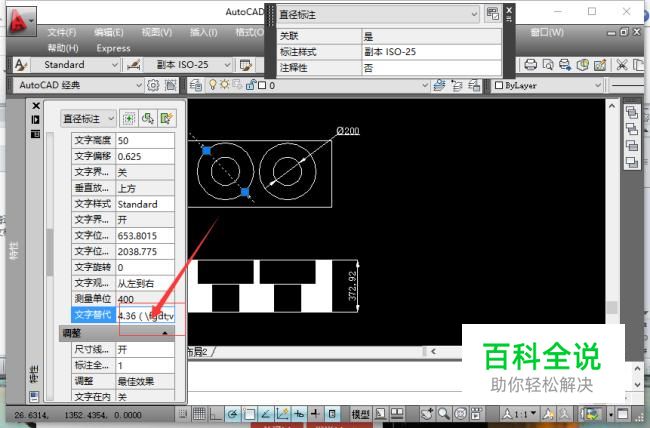
Task: Open the Express menu
Action: tap(113, 49)
